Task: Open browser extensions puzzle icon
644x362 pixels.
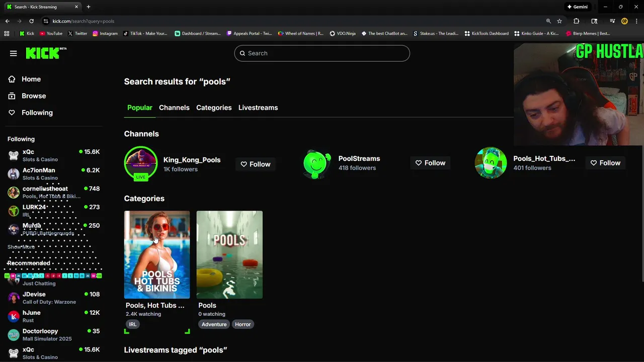Action: point(577,21)
